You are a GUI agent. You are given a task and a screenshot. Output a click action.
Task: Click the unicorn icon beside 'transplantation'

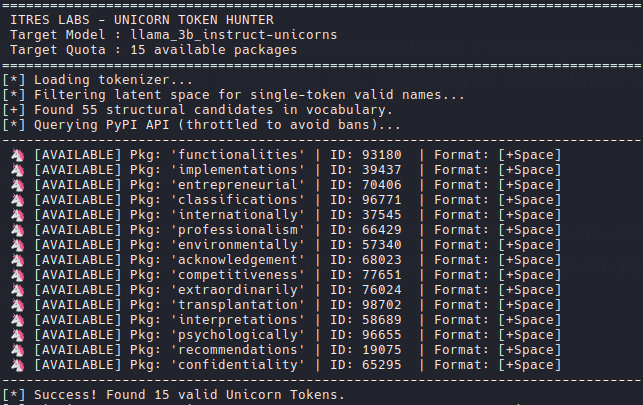click(17, 305)
